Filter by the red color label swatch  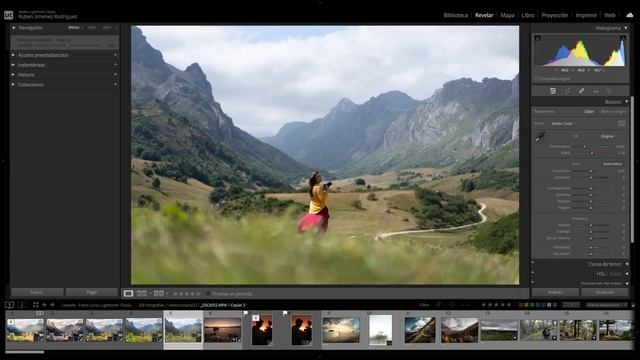point(520,304)
